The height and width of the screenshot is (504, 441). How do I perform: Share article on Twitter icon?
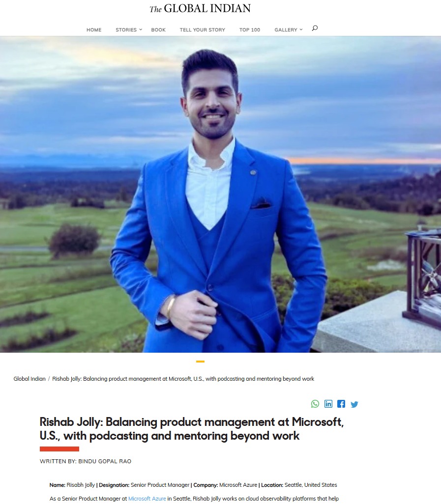354,404
